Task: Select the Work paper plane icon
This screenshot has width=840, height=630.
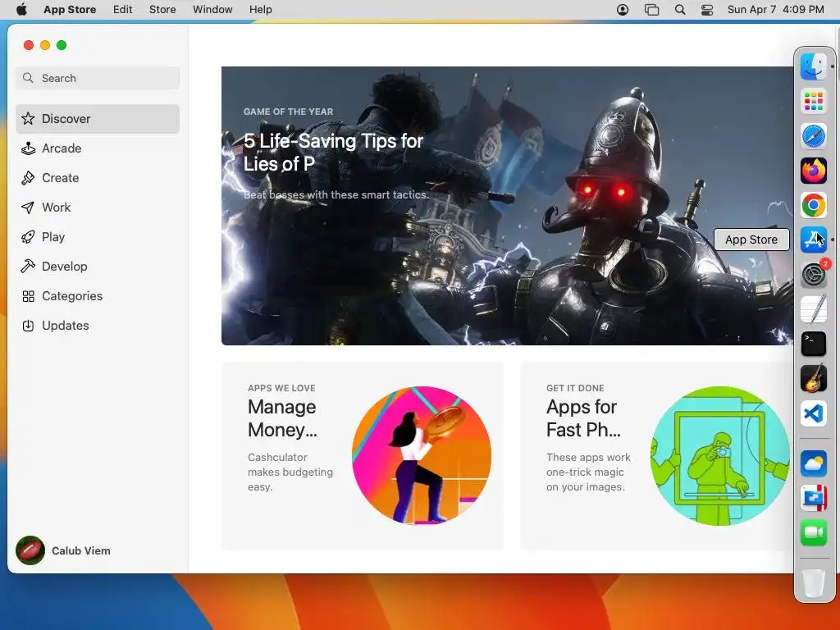Action: coord(28,208)
